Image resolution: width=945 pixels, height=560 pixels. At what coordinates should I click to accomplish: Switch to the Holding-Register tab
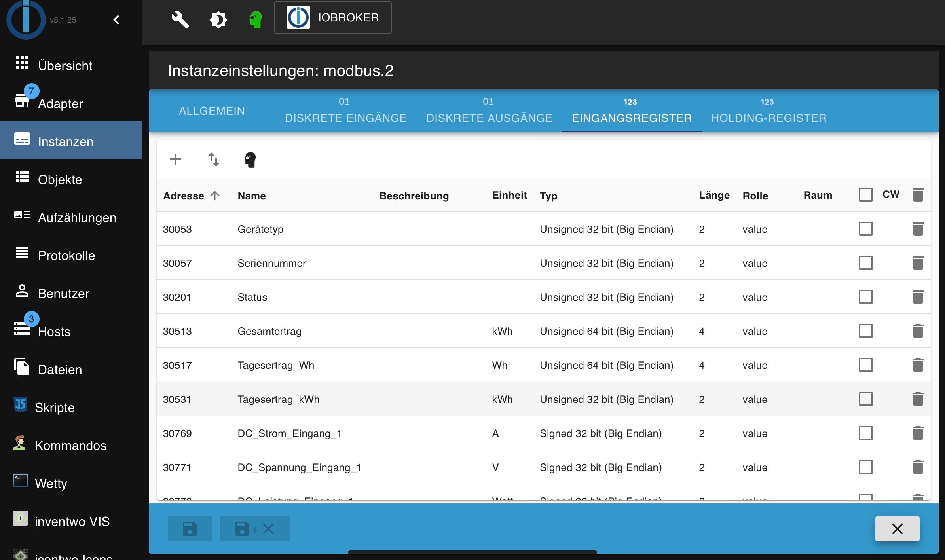click(x=768, y=111)
